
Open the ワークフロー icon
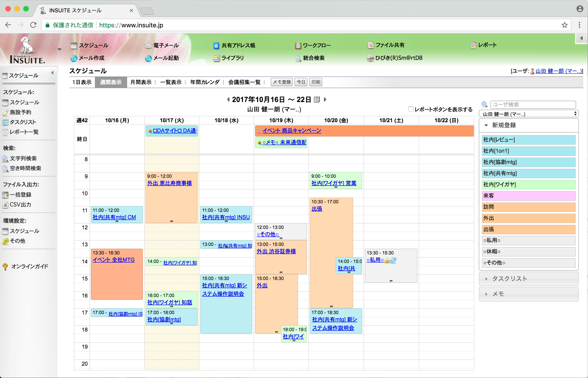pos(298,46)
